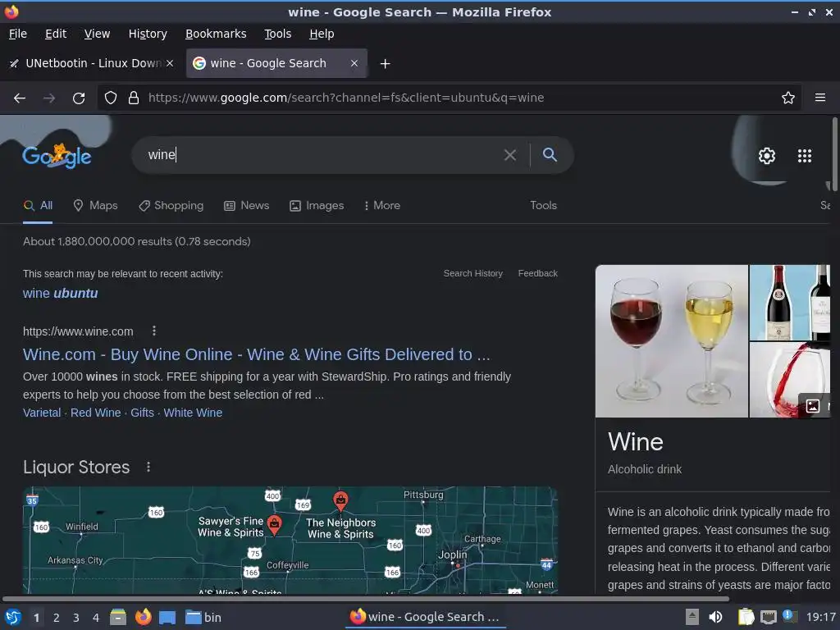Open the Bookmarks menu
This screenshot has height=630, width=840.
(216, 34)
